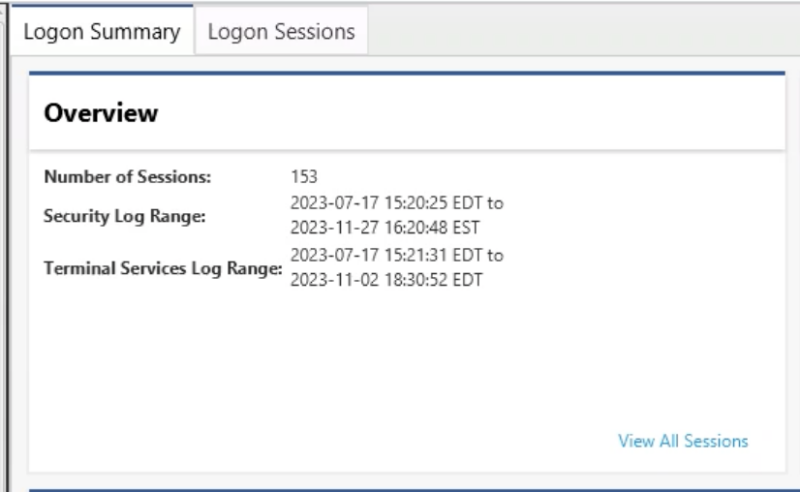Click the Number of Sessions label
Image resolution: width=800 pixels, height=492 pixels.
[x=127, y=177]
